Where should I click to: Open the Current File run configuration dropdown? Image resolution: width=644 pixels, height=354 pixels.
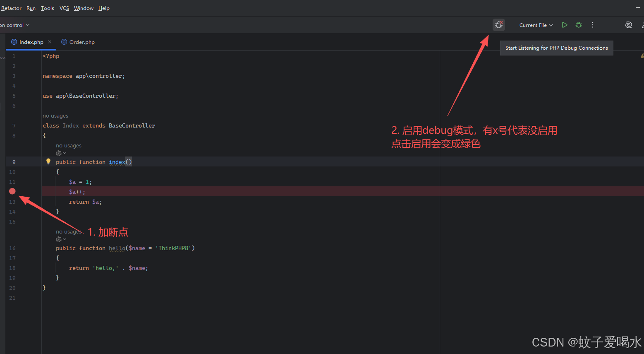[x=535, y=24]
